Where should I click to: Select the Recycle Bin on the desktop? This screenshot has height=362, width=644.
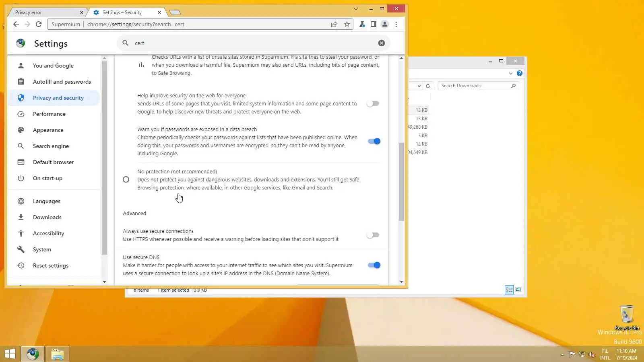click(x=627, y=317)
